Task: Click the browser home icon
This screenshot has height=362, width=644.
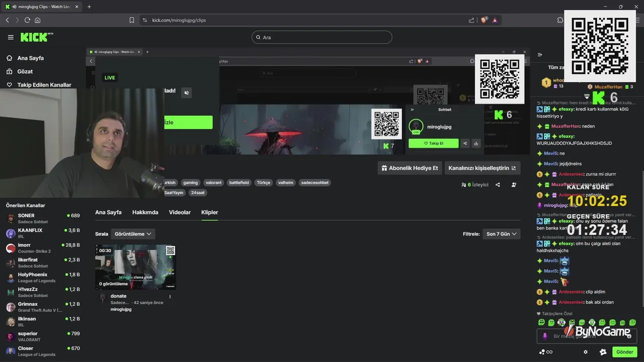Action: tap(37, 20)
